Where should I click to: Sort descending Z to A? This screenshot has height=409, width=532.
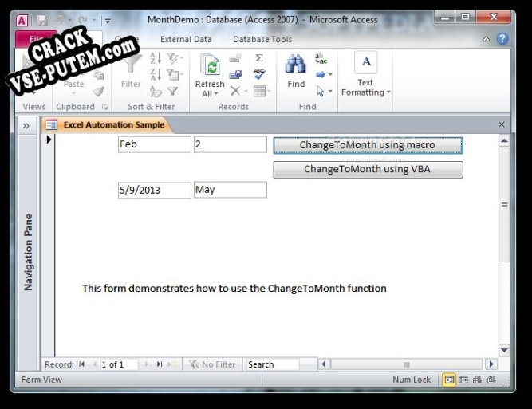click(156, 74)
